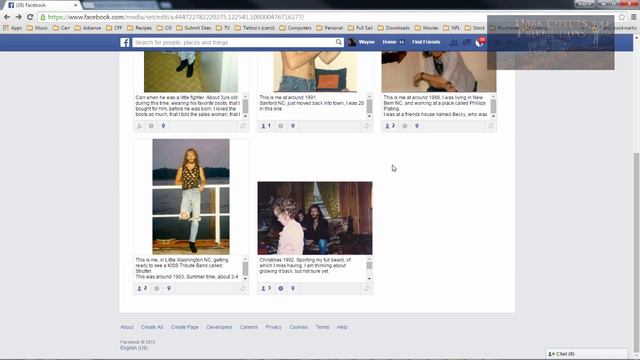
Task: Click in the Facebook search field
Action: pos(234,42)
